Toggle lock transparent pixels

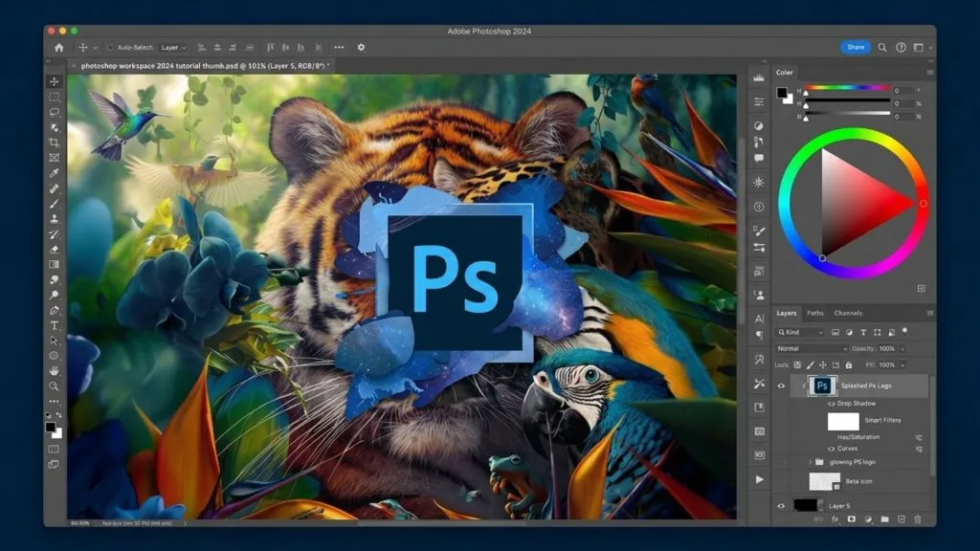(x=797, y=364)
